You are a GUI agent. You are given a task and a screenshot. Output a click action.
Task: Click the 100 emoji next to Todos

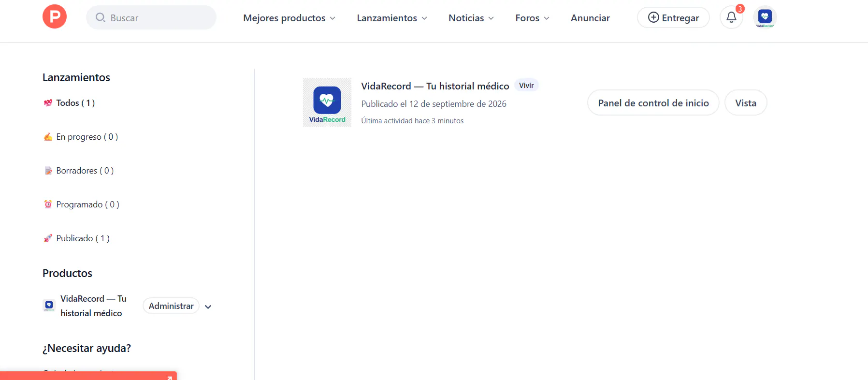48,102
